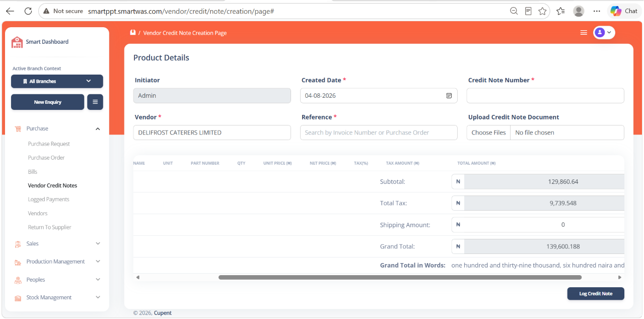Focus the Credit Note Number field
644x319 pixels.
[545, 96]
